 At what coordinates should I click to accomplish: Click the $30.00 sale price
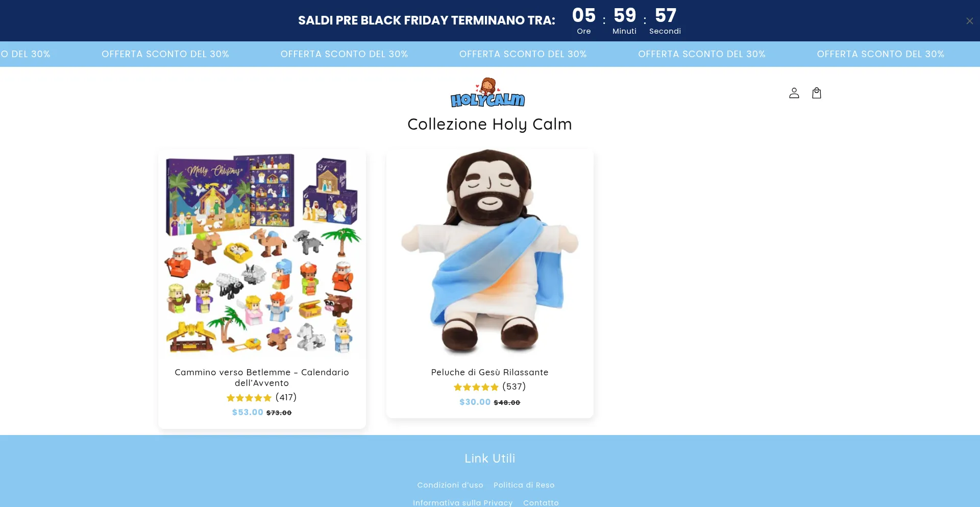pyautogui.click(x=475, y=402)
